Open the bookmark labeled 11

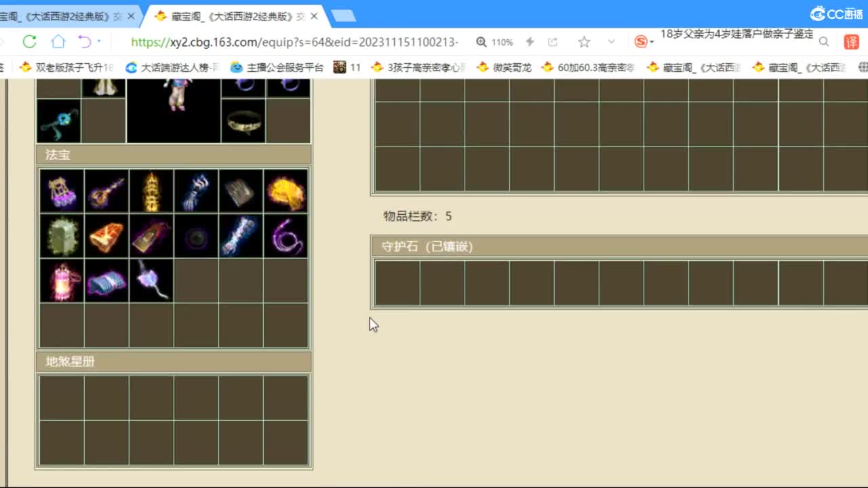coord(347,68)
